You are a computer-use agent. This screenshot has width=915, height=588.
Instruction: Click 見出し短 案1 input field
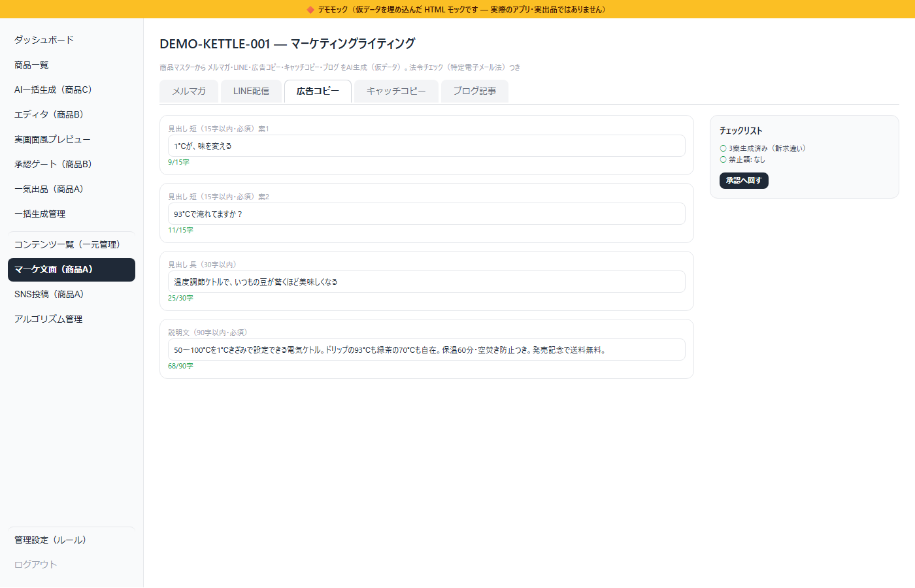coord(427,146)
